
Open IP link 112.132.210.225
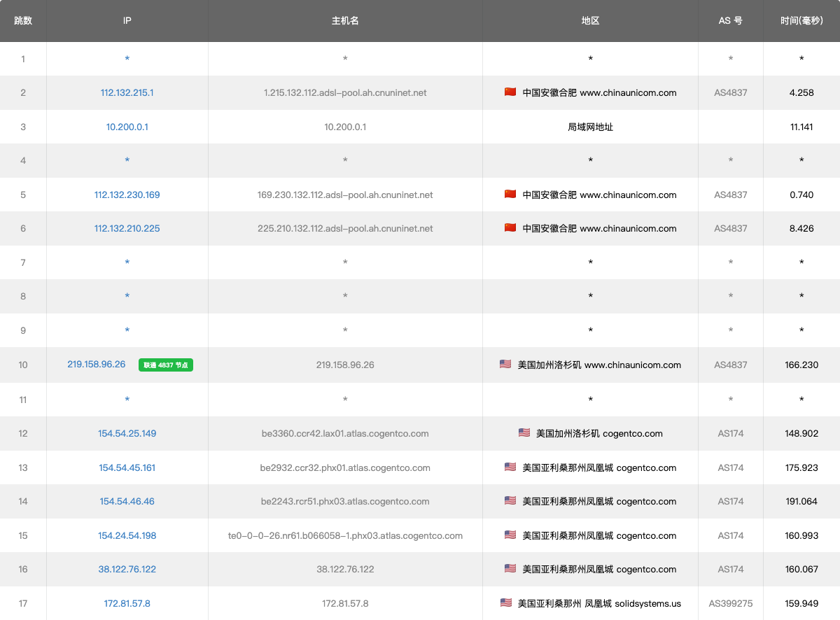(127, 228)
